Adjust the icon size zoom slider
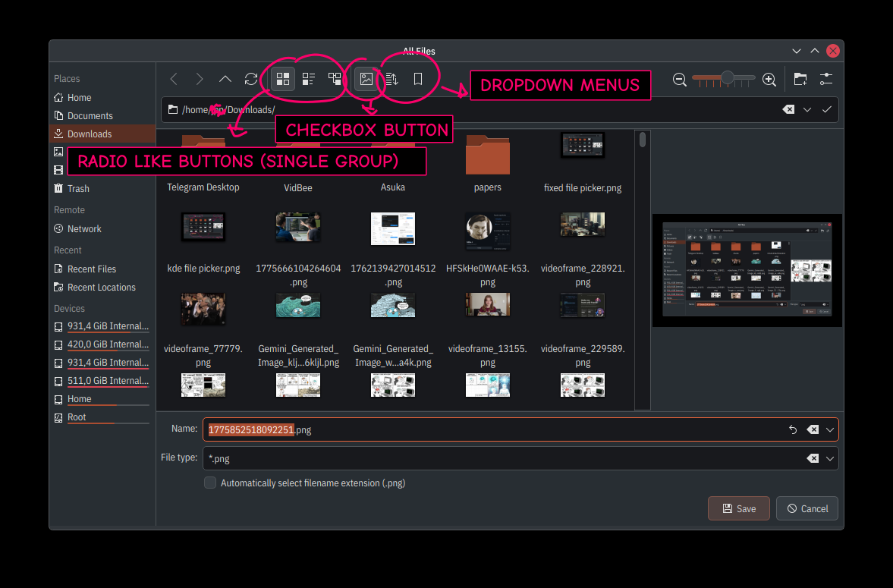893x588 pixels. click(x=724, y=79)
